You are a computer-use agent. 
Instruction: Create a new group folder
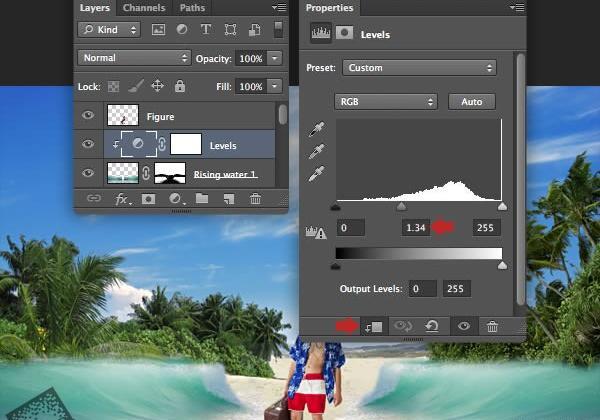pyautogui.click(x=202, y=198)
